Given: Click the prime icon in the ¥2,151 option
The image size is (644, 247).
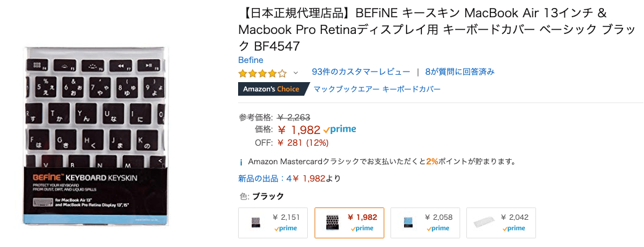Looking at the screenshot, I should [x=286, y=228].
